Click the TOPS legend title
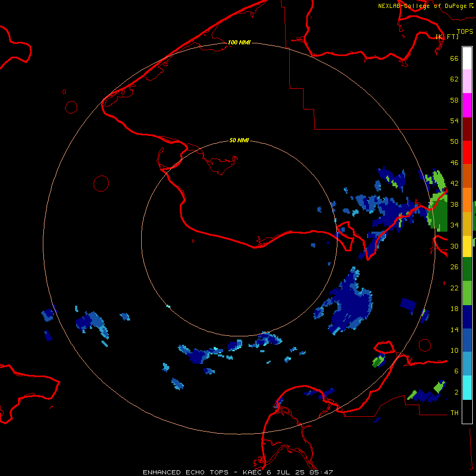This screenshot has height=476, width=476. pos(465,31)
